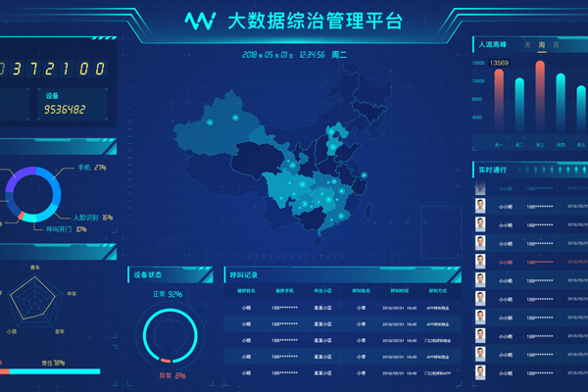Click the 人脸识别 16% legend label
The image size is (588, 392).
(x=93, y=218)
